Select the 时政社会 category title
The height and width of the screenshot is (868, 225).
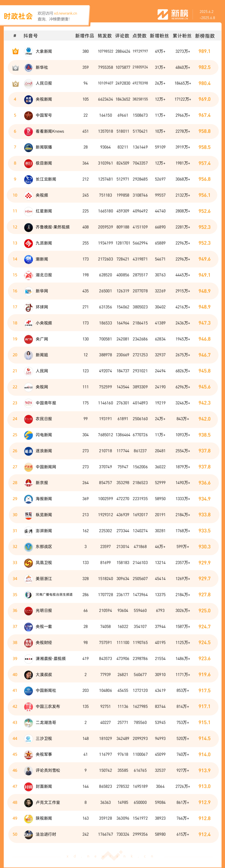(18, 16)
